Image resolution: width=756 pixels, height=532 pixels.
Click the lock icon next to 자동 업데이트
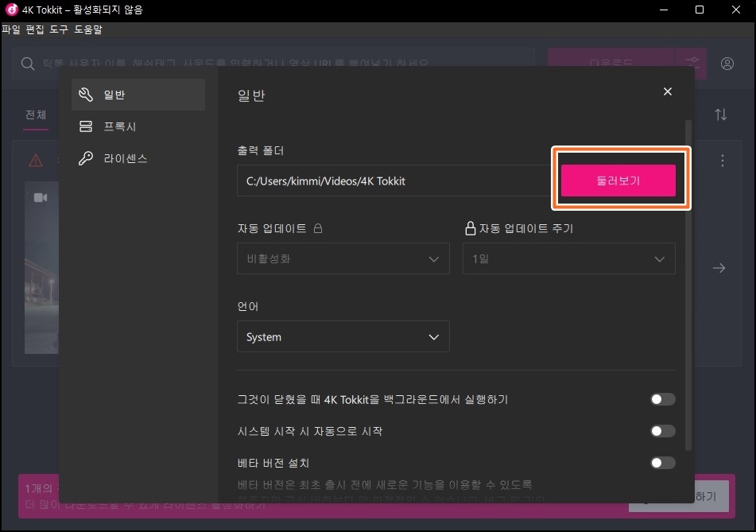pyautogui.click(x=318, y=228)
